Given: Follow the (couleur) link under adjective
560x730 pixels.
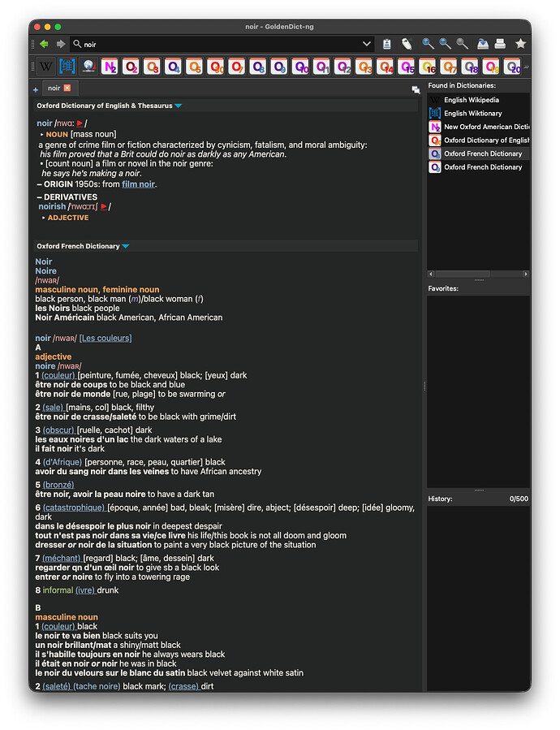Looking at the screenshot, I should click(x=58, y=375).
